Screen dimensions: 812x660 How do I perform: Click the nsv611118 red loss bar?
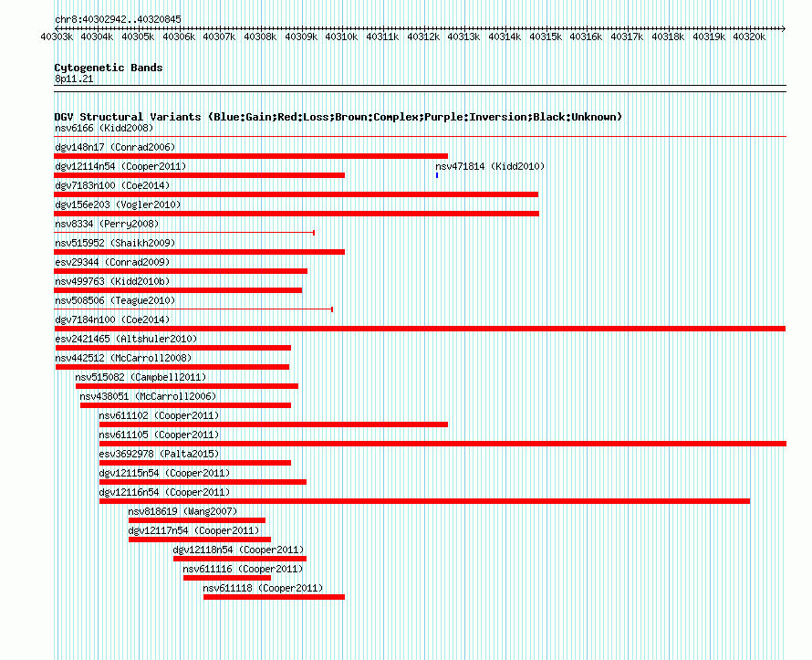274,597
